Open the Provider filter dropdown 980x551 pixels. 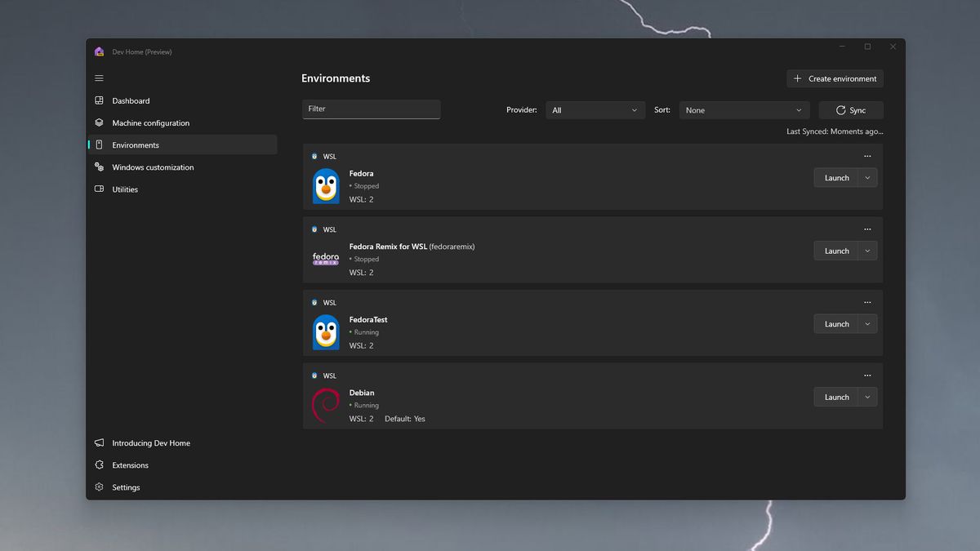(x=595, y=109)
